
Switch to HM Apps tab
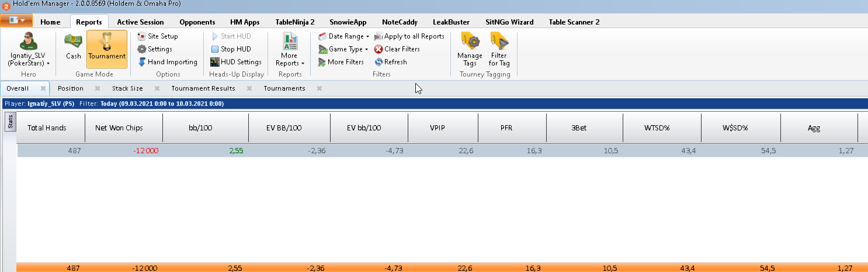[245, 22]
